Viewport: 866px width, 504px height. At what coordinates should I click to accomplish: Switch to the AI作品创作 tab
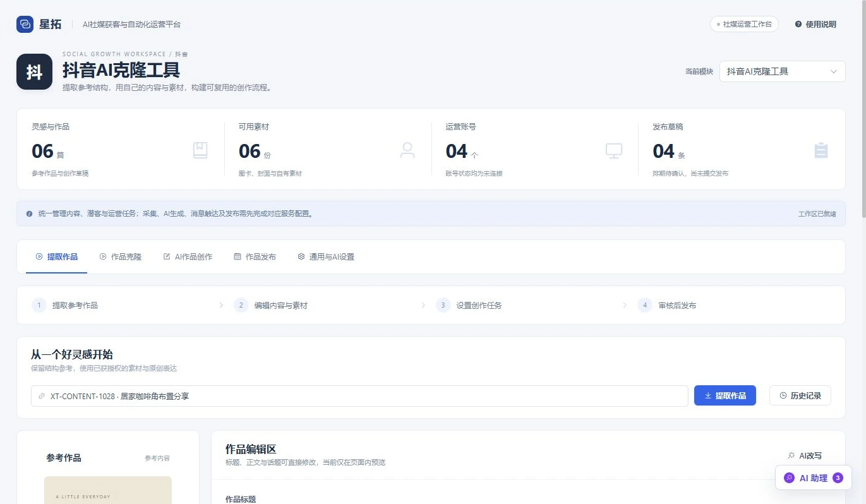click(188, 257)
